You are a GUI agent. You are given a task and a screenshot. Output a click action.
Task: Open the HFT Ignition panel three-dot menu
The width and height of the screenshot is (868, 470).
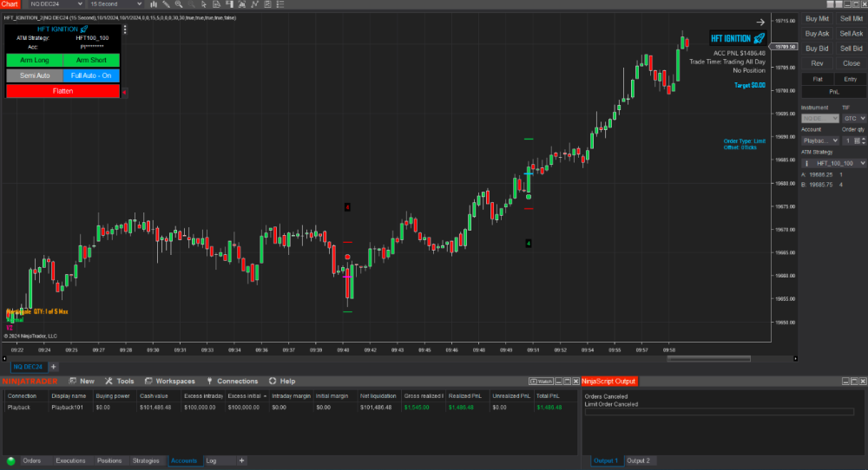[x=125, y=29]
